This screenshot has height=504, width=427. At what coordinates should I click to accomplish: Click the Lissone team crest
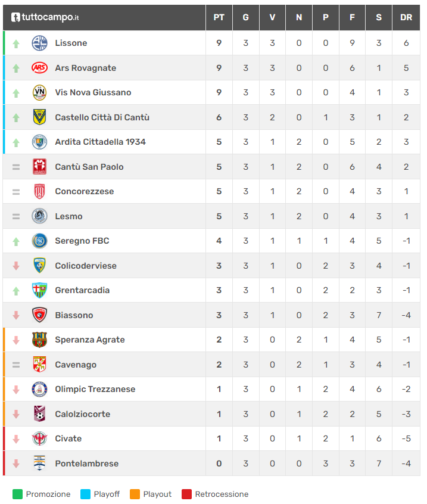39,43
